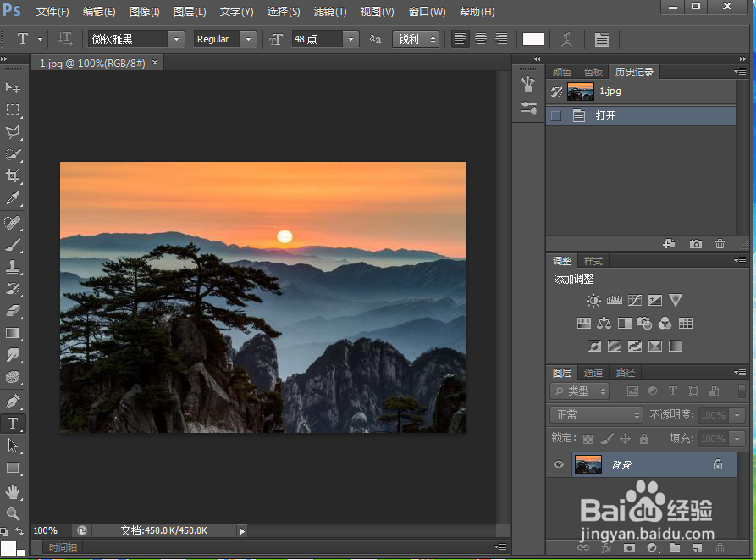The width and height of the screenshot is (756, 560).
Task: Open opacity 100% dropdown arrow
Action: point(737,415)
